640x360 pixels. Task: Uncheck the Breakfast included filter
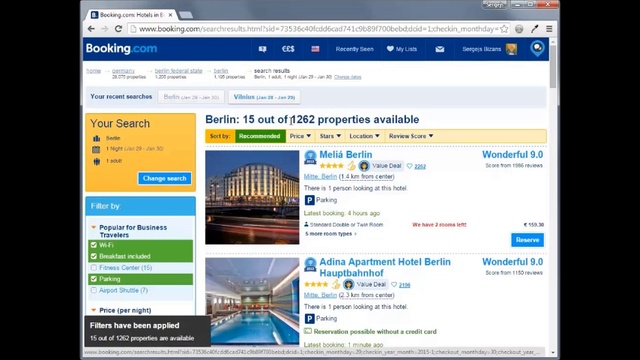pyautogui.click(x=94, y=256)
